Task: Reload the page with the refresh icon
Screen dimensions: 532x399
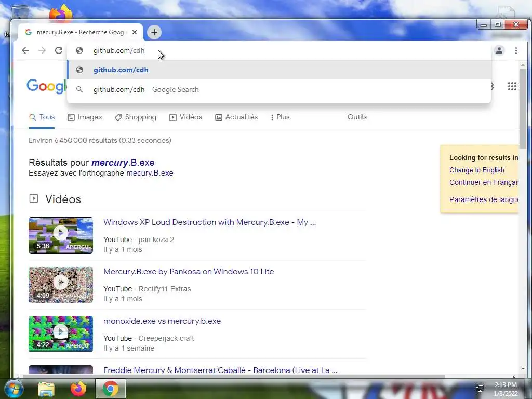Action: (59, 50)
